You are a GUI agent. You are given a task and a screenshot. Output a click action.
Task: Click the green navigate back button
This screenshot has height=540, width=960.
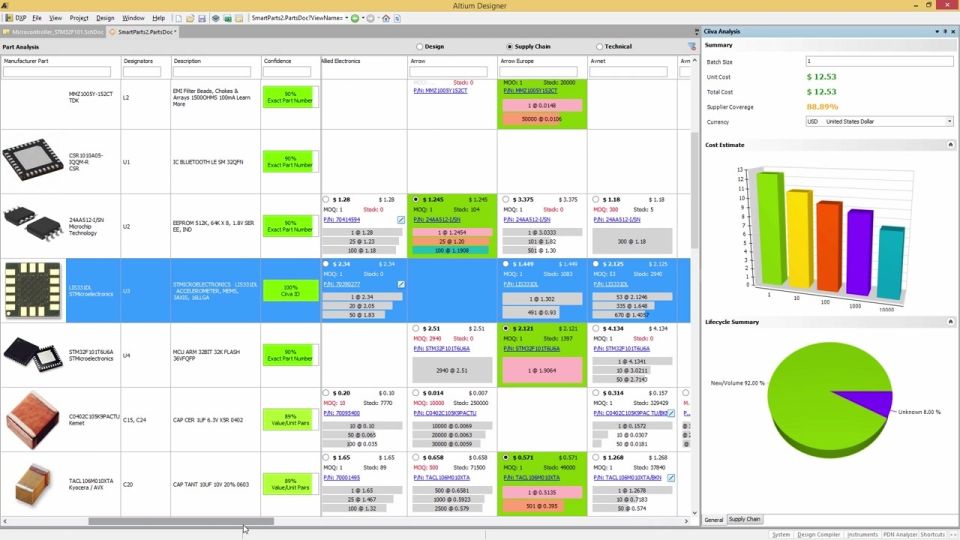tap(355, 18)
